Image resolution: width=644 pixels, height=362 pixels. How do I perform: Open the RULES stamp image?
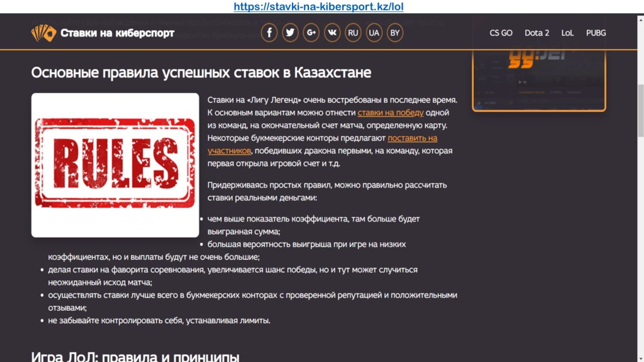coord(115,165)
